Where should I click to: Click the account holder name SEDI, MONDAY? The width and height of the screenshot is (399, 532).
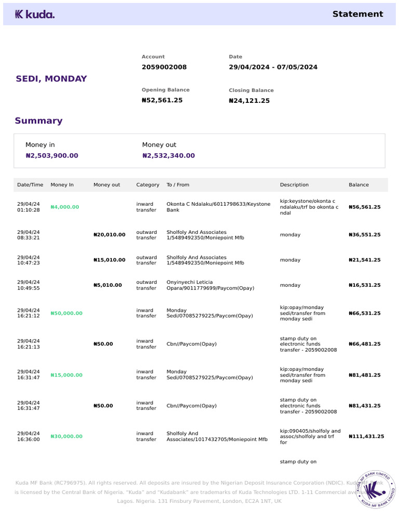tap(51, 79)
